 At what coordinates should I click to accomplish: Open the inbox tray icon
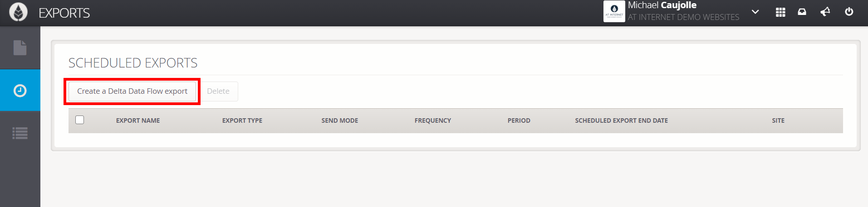(x=802, y=12)
